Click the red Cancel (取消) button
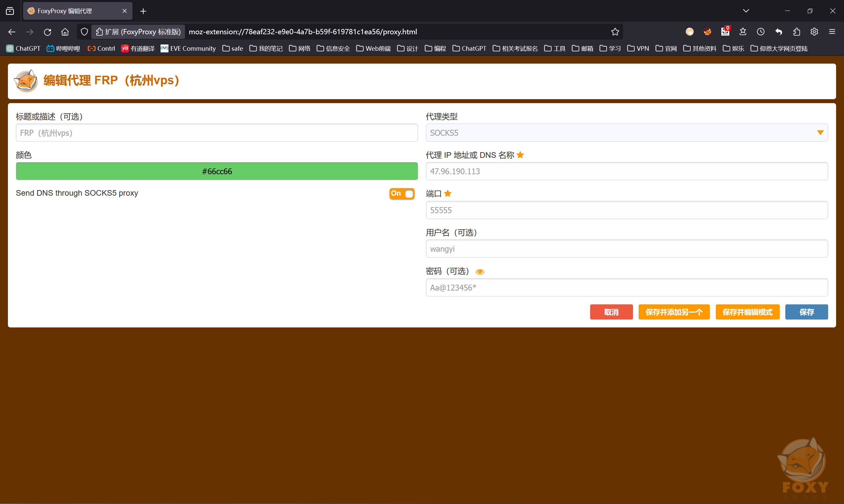 (x=611, y=312)
